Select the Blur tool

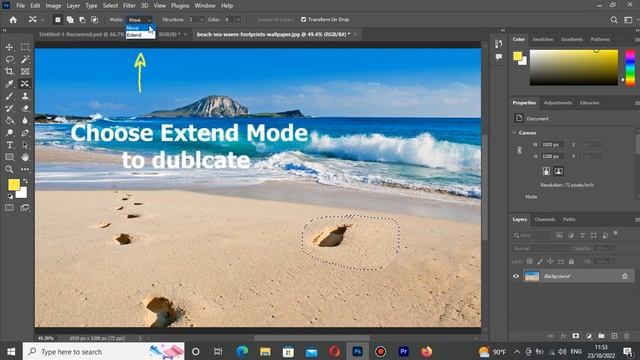pyautogui.click(x=25, y=120)
